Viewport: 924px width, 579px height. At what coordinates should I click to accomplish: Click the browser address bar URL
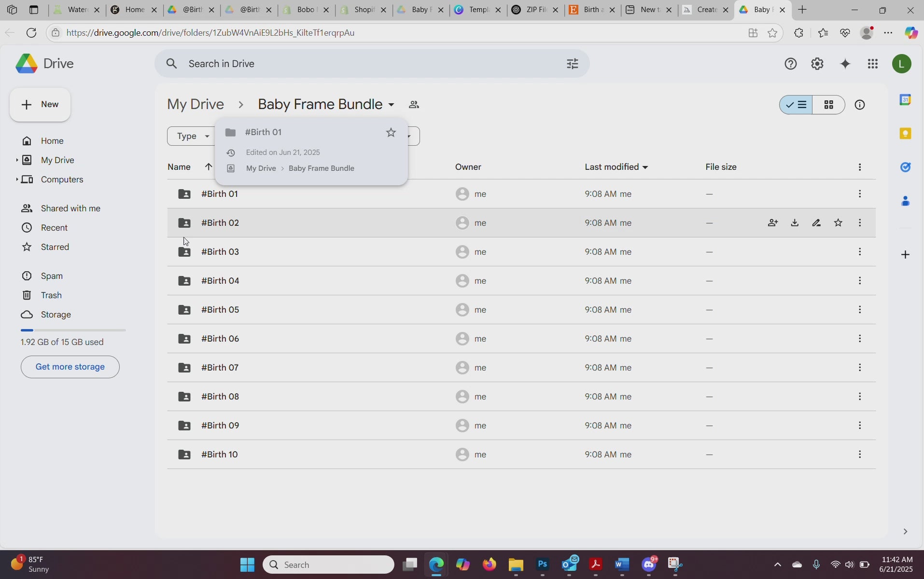[x=210, y=33]
